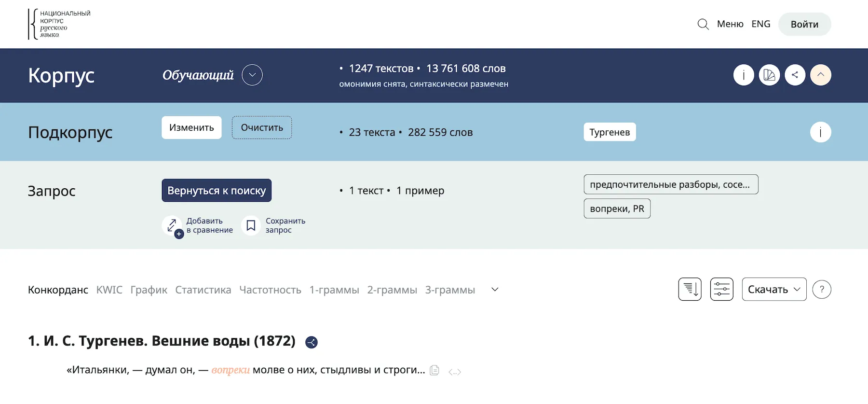Expand example context arrows icon
Screen dimensions: 868x404
[x=455, y=372]
